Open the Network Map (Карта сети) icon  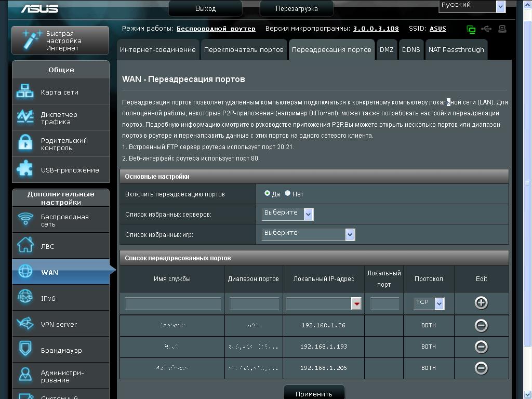point(25,92)
